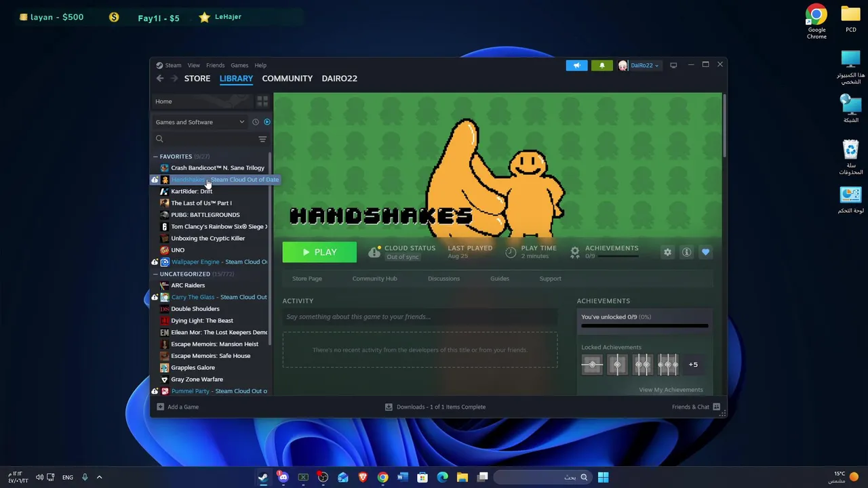This screenshot has width=868, height=488.
Task: Open the Discussions link
Action: (443, 279)
